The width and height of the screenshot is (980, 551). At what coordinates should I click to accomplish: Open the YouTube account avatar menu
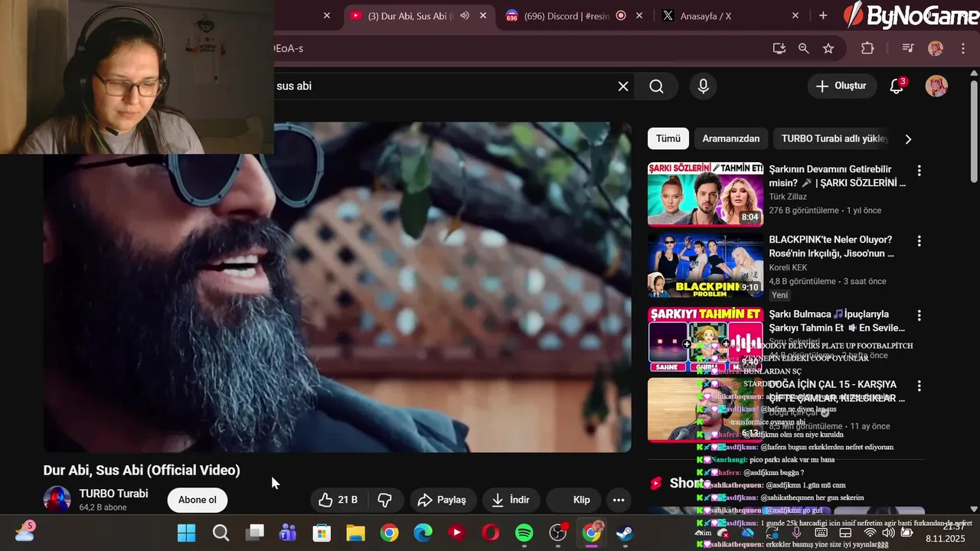point(936,86)
